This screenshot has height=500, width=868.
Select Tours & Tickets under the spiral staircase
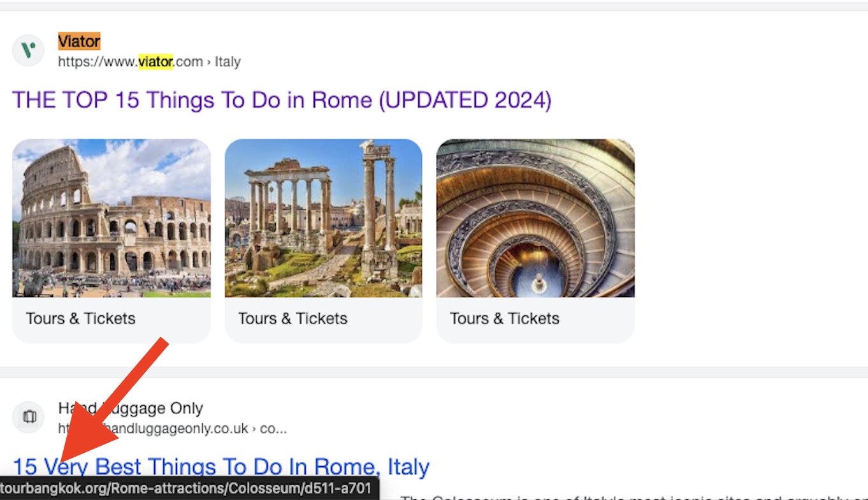point(504,318)
